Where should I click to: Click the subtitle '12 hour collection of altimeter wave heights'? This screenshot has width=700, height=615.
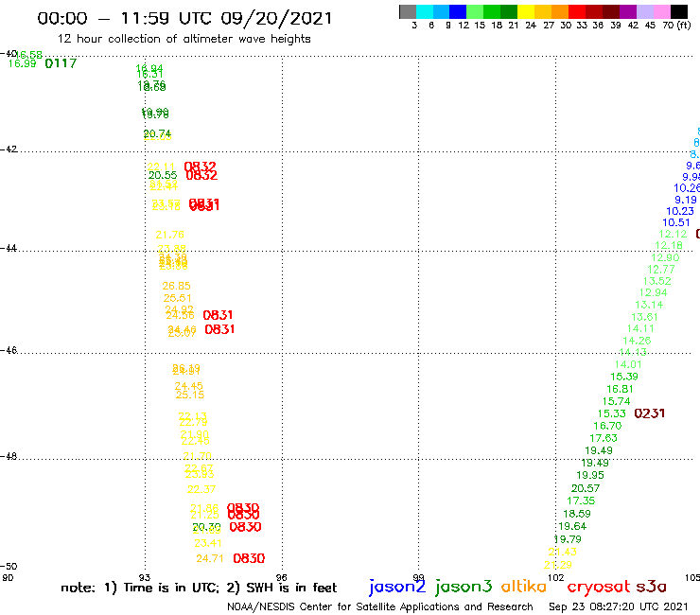[x=184, y=39]
